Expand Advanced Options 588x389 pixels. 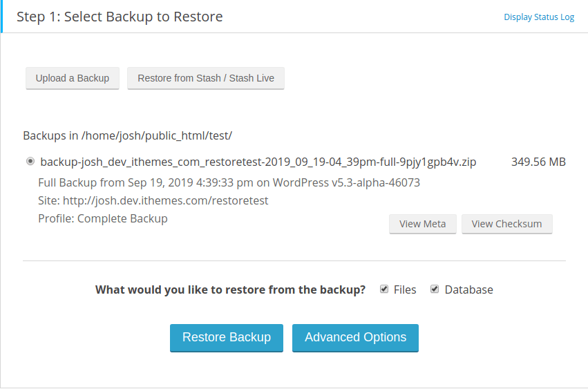[x=356, y=338]
